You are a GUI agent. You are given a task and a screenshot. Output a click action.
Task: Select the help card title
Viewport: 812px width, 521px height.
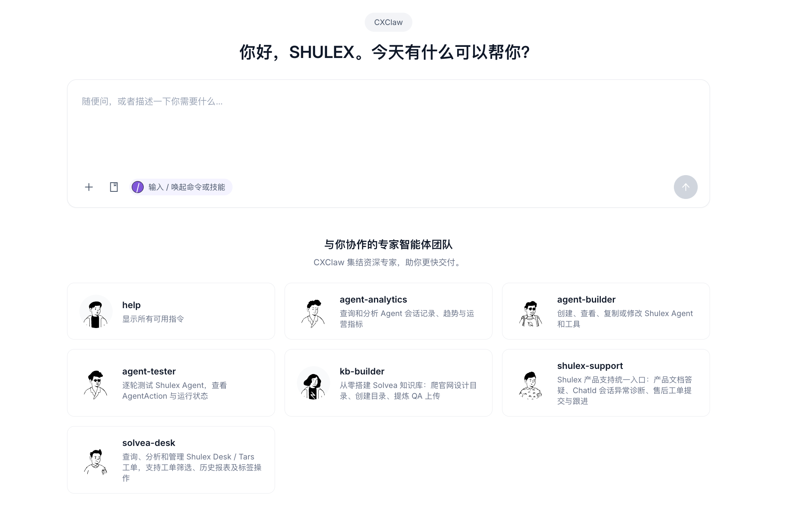pos(131,305)
